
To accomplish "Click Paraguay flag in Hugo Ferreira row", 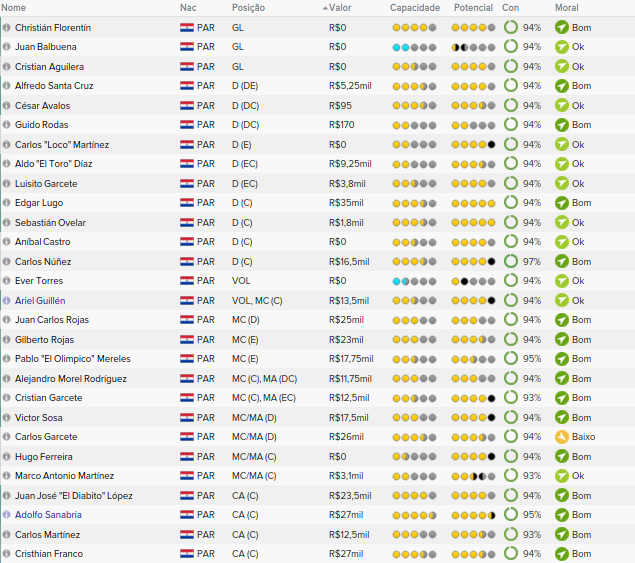I will tap(187, 456).
